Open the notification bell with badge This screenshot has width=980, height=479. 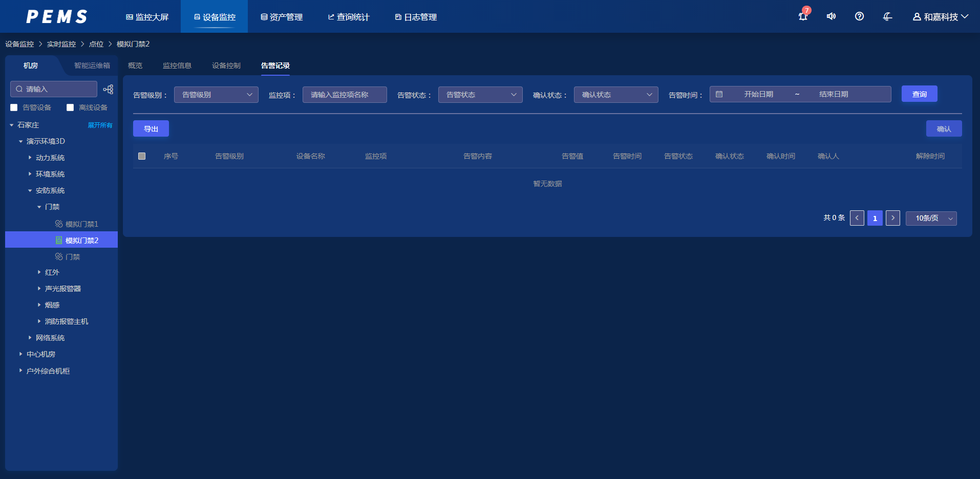pos(803,16)
